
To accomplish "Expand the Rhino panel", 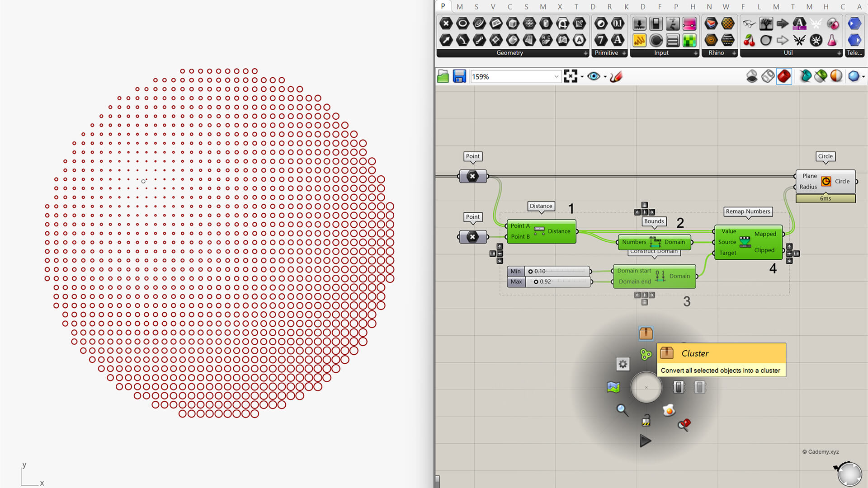I will [x=734, y=53].
